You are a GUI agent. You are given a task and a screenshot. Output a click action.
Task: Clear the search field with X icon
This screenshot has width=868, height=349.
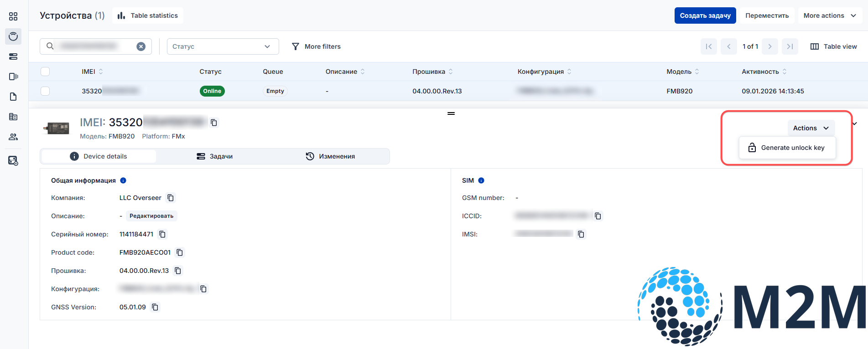(141, 46)
